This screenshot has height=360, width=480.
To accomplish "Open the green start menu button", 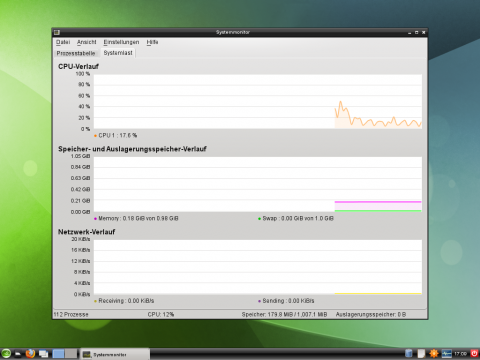I will point(6,354).
